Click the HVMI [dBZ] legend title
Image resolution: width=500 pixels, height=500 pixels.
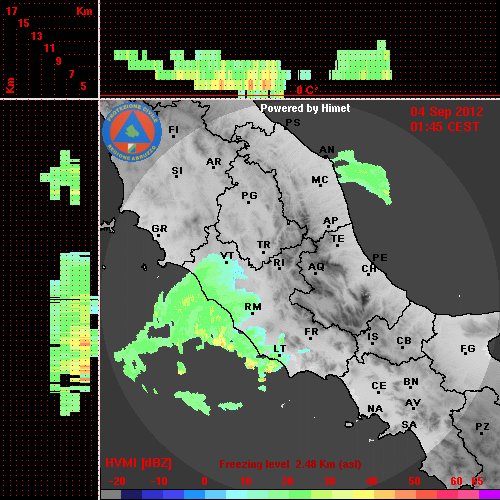point(138,463)
